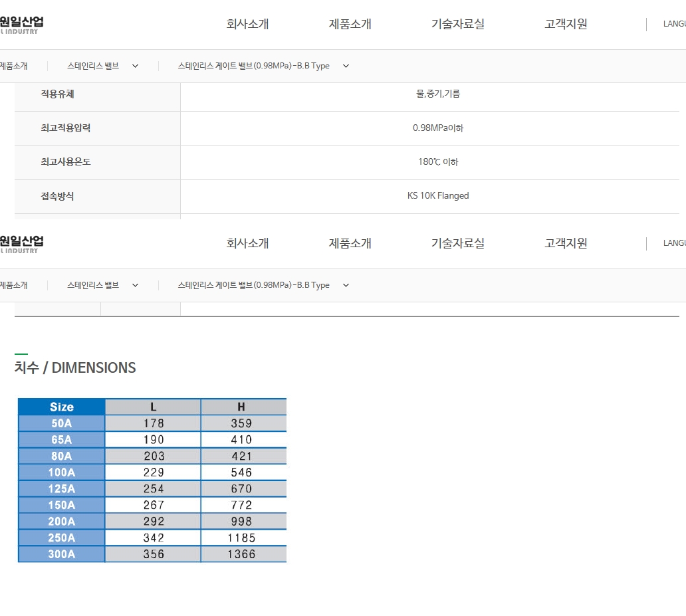Click L value 292 for 200A
The width and height of the screenshot is (686, 616).
click(x=154, y=522)
